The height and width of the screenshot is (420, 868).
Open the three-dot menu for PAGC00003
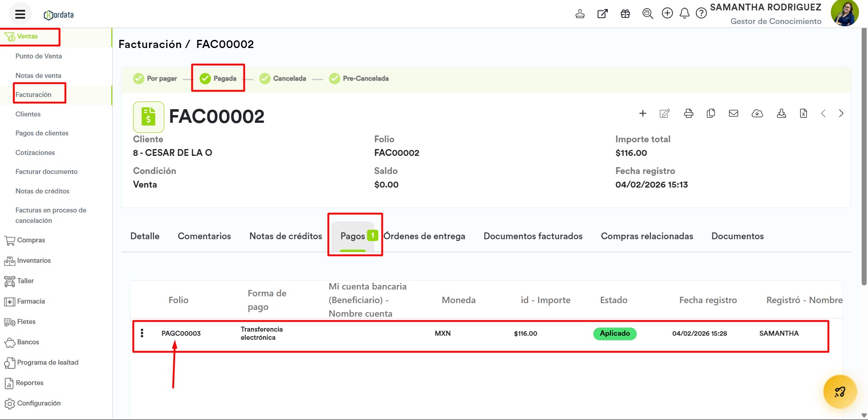click(142, 333)
